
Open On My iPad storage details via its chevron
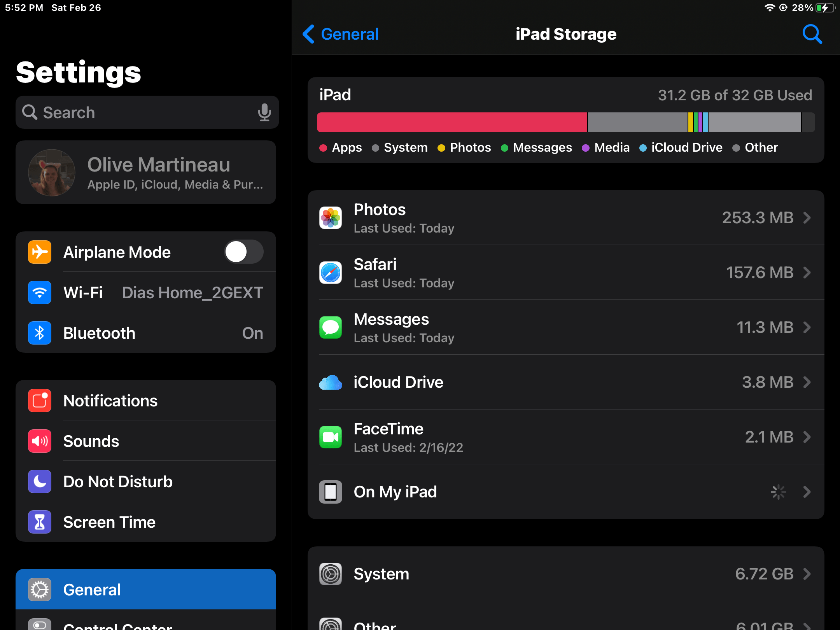[x=806, y=492]
